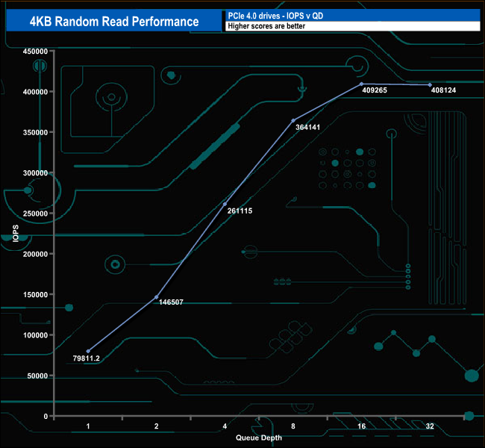Click the 79811.2 data label
Screen dimensions: 485x448
[87, 360]
